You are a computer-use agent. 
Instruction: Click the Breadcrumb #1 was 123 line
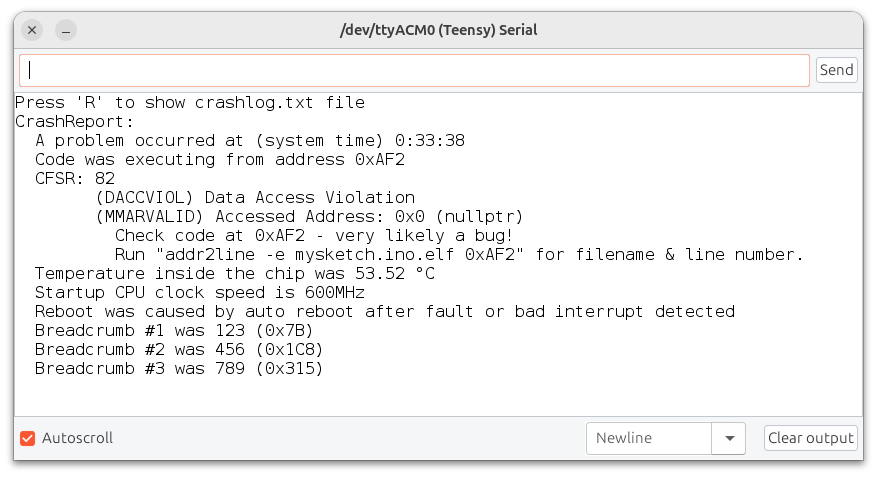point(174,331)
